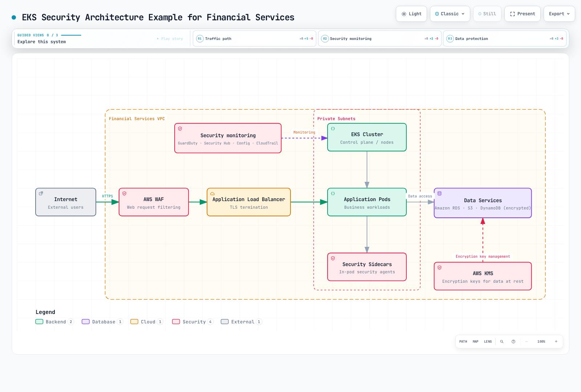Image resolution: width=581 pixels, height=392 pixels.
Task: Toggle the MAP mode
Action: 476,342
